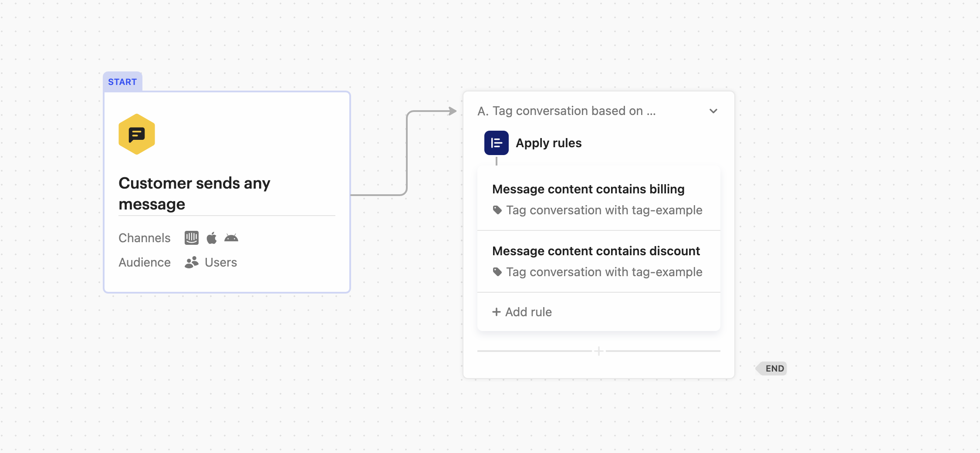The image size is (980, 453).
Task: Collapse the Tag conversation block via chevron
Action: coord(713,111)
